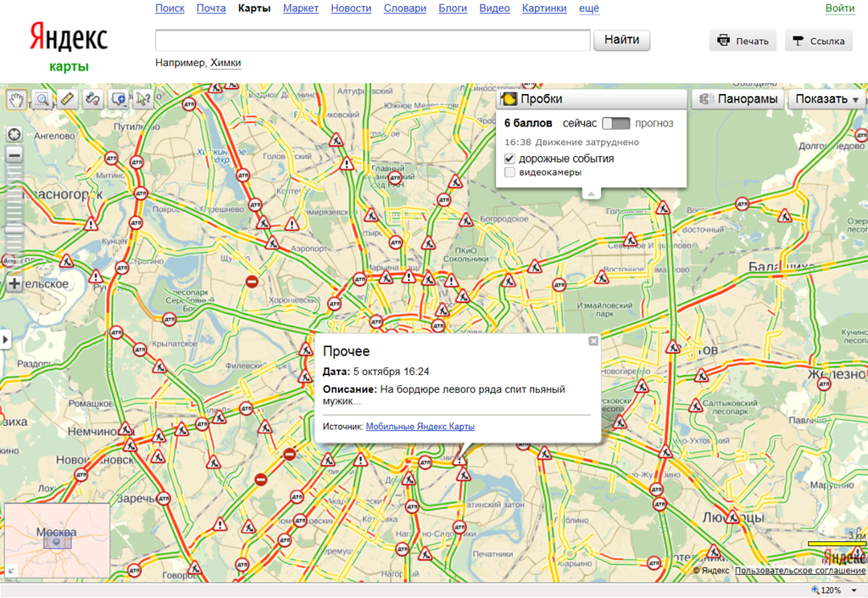Activate the pointer-with-question-mark info tool

pos(142,100)
